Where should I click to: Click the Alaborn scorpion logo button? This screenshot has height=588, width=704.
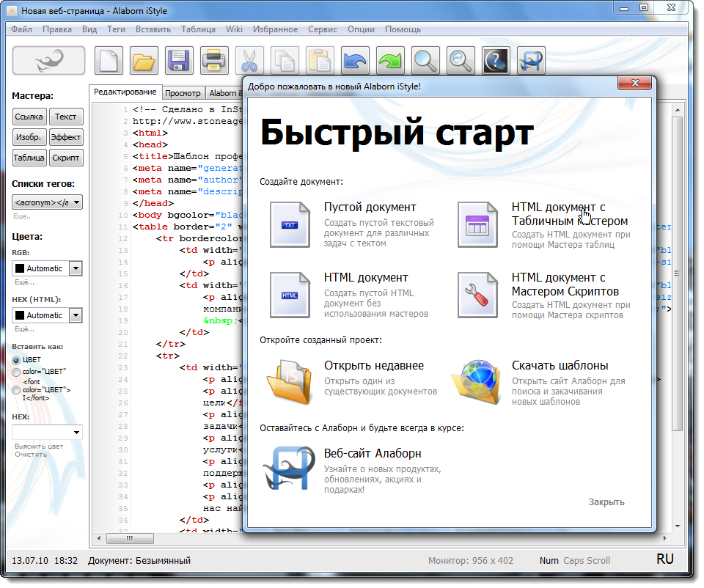pos(48,60)
